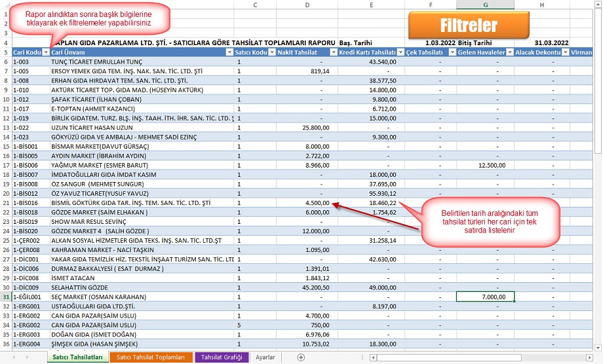Click Baş. Tarihi label cell
This screenshot has width=603, height=364.
coord(371,43)
